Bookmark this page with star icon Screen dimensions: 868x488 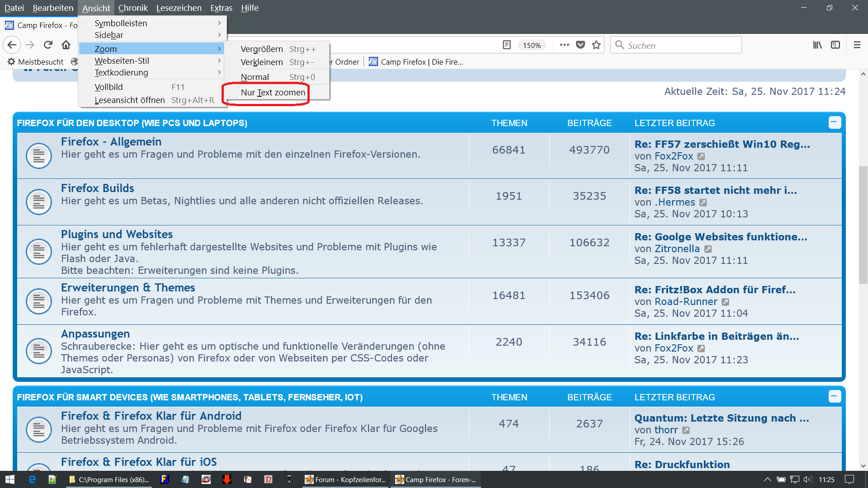(596, 45)
